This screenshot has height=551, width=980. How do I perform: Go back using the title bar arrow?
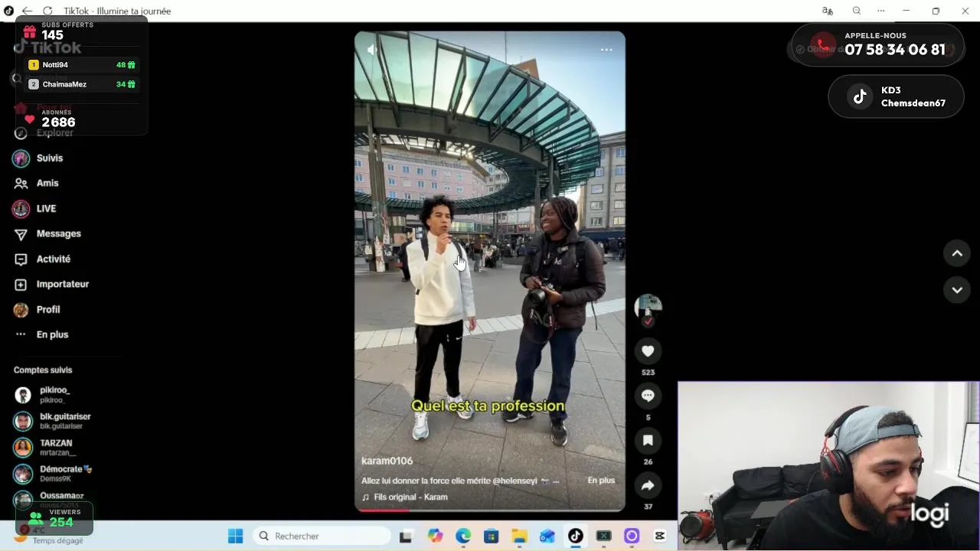click(28, 11)
